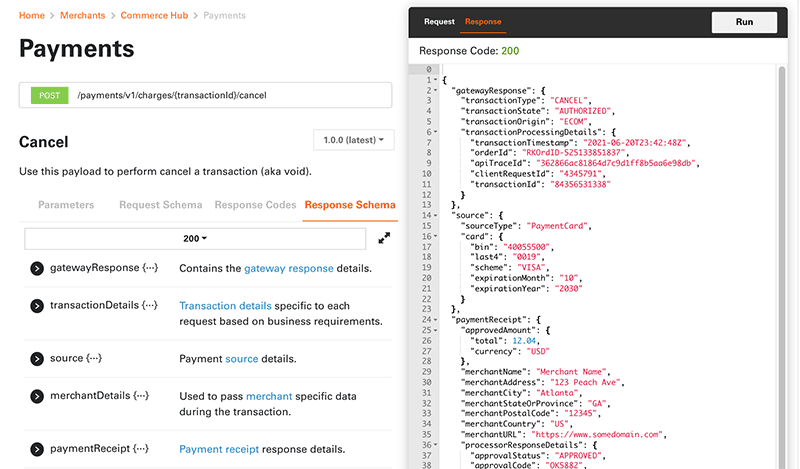The width and height of the screenshot is (800, 469).
Task: Select the Response Codes tab
Action: tap(257, 205)
